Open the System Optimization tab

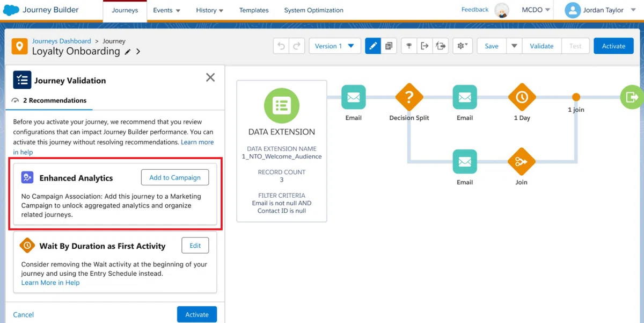point(313,10)
